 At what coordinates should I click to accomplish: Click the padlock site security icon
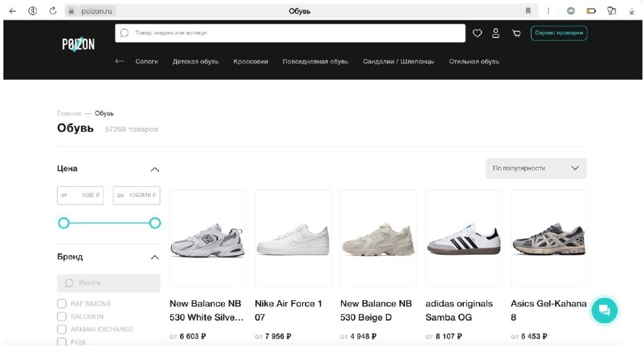tap(71, 11)
